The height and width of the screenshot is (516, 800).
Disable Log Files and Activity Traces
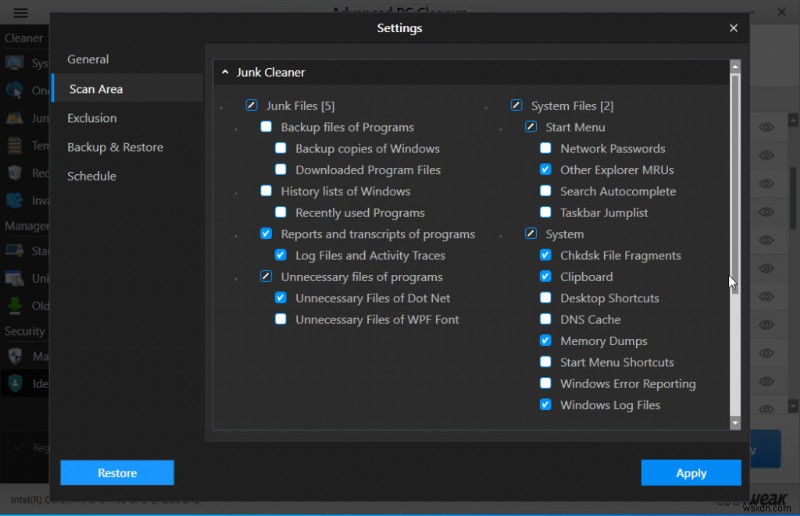(281, 255)
